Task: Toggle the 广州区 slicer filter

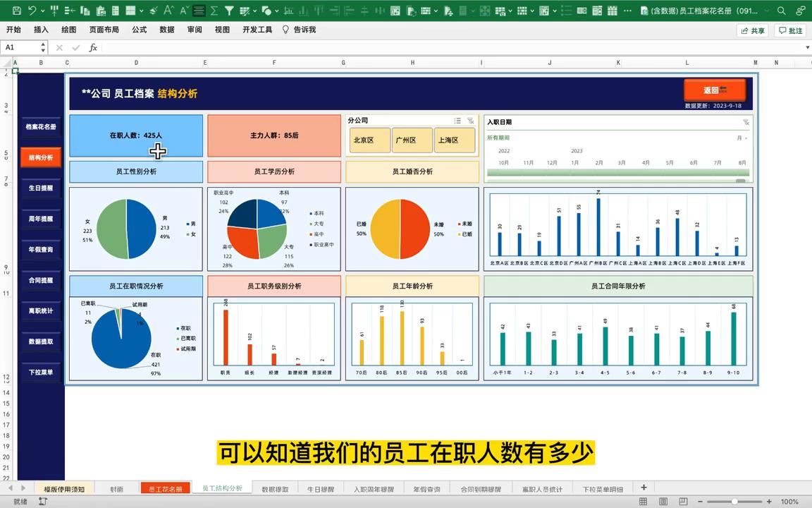Action: 411,140
